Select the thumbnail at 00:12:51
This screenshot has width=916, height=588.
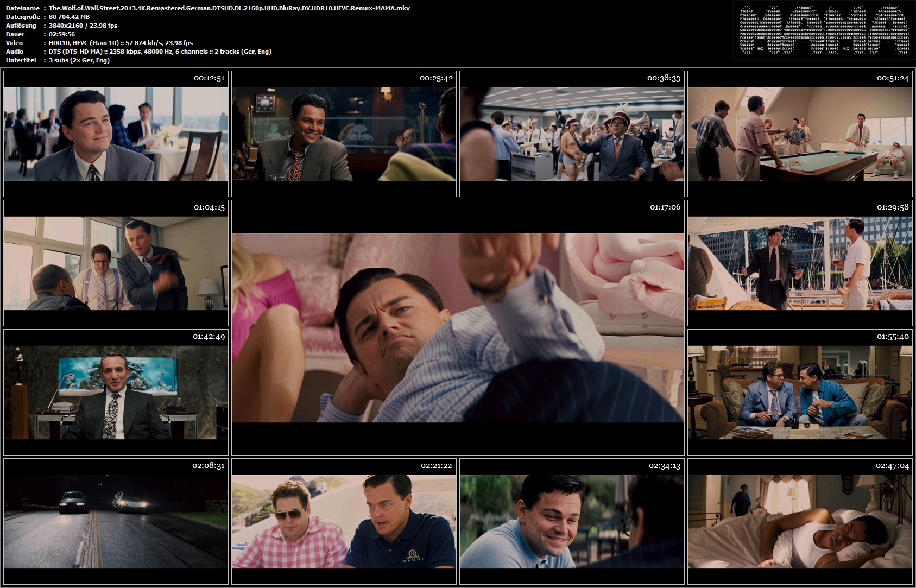pyautogui.click(x=116, y=134)
